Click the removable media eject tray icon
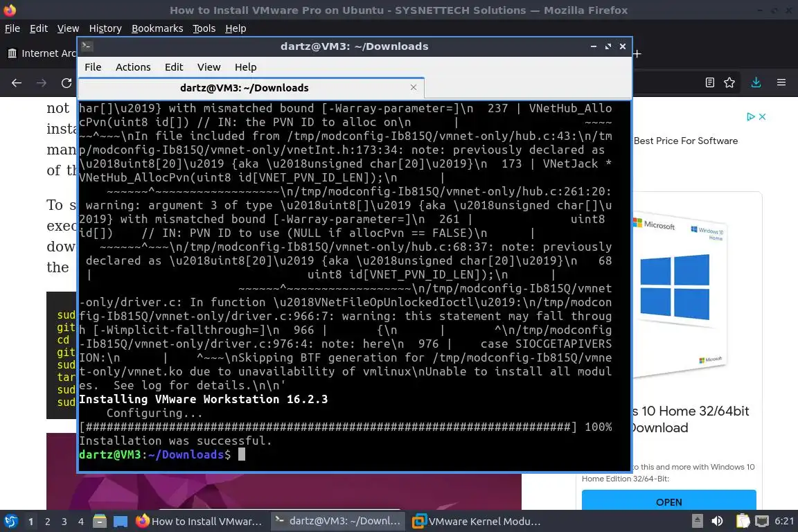The height and width of the screenshot is (532, 798). tap(698, 522)
